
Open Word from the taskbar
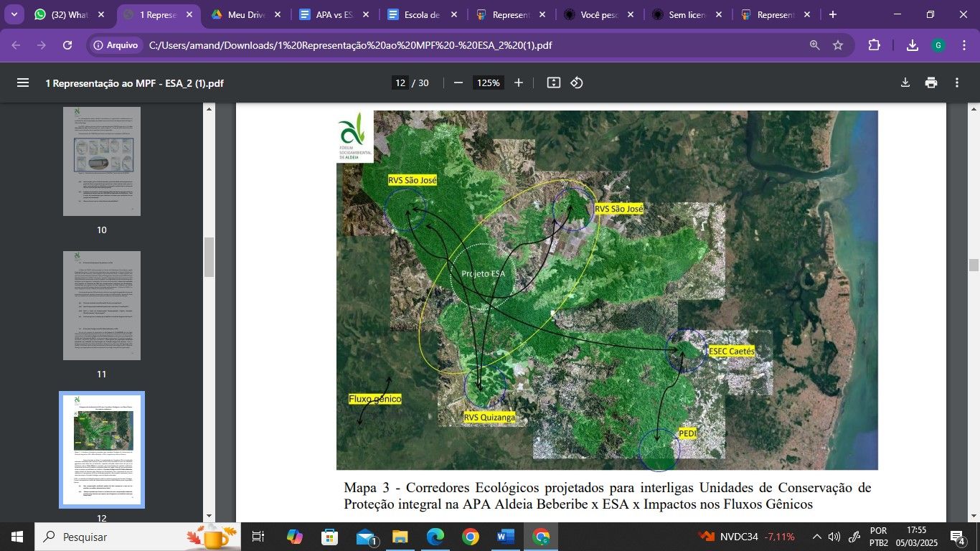pyautogui.click(x=505, y=537)
